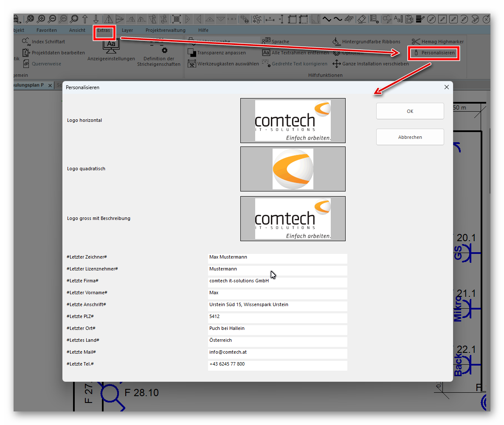Select the Logo quadratisch thumbnail
Viewport: 504px width, 425px height.
[293, 169]
